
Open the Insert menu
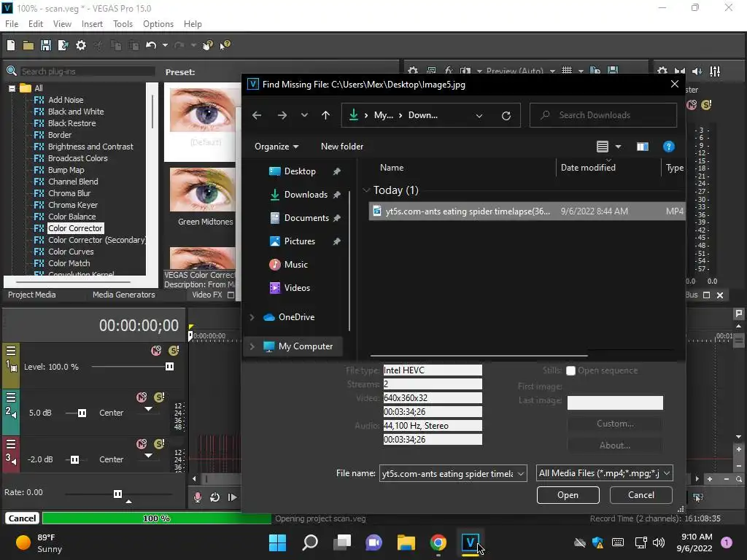[92, 24]
